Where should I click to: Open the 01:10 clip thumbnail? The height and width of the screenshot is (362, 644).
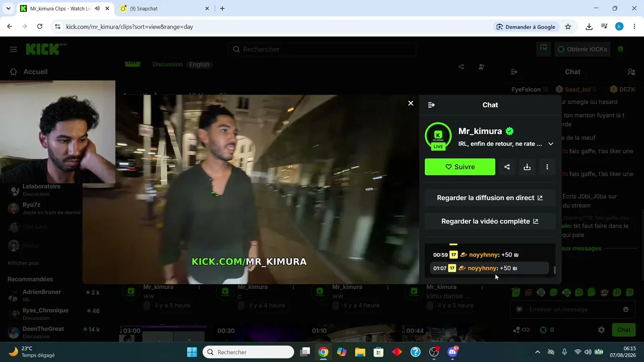(352, 334)
